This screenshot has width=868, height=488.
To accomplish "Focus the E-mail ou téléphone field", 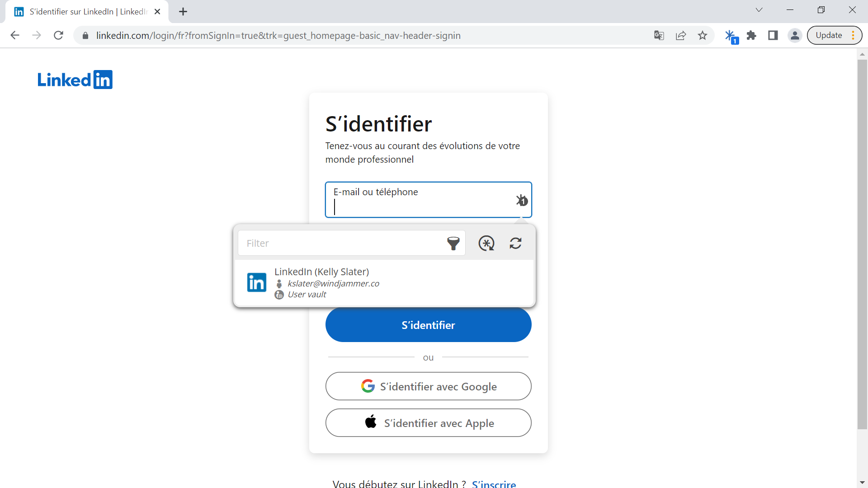I will [428, 200].
